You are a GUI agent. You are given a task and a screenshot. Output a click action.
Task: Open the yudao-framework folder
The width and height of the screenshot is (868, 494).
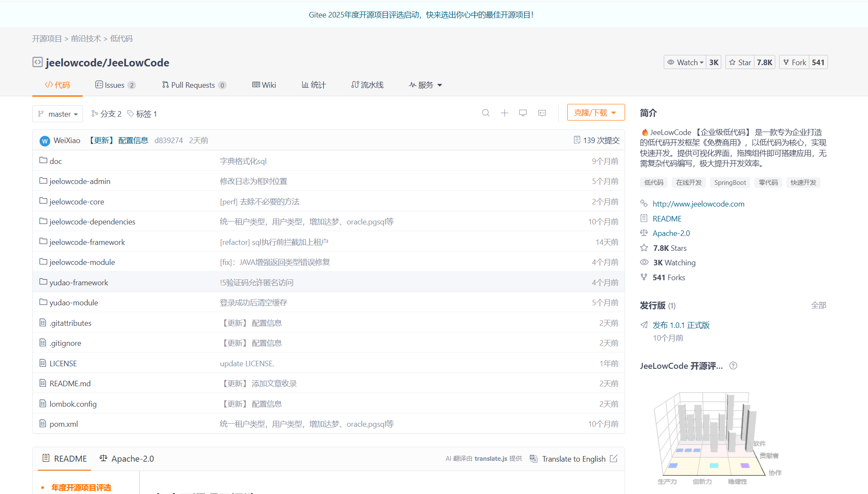(79, 282)
